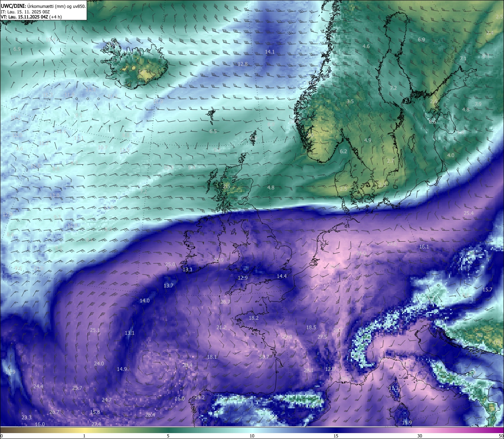This screenshot has width=504, height=439.
Task: Click the map value 24.7 in the lower left
Action: (x=107, y=400)
